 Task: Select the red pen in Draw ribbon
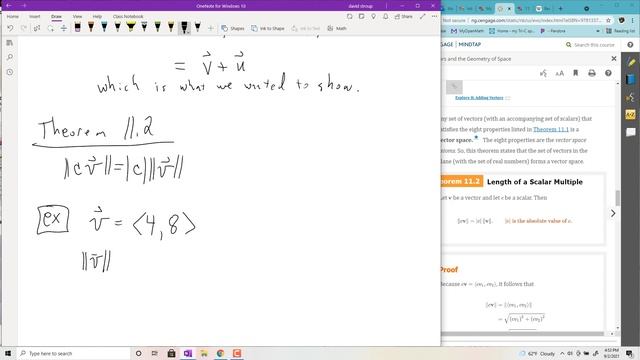[91, 27]
